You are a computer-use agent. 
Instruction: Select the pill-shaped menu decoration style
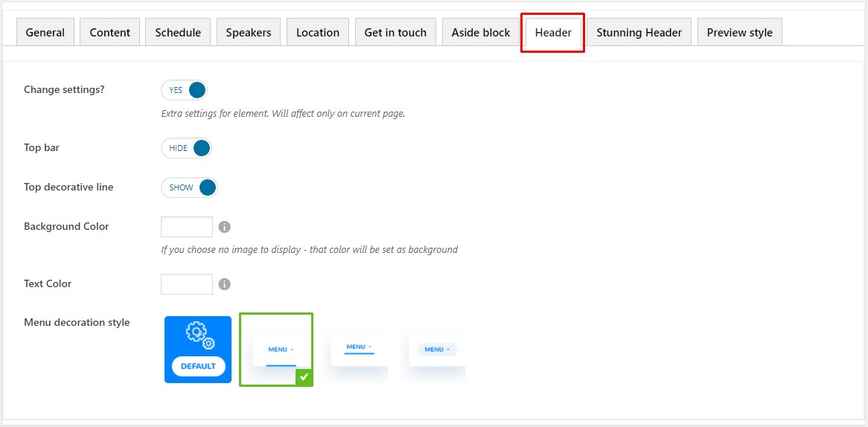pos(437,350)
